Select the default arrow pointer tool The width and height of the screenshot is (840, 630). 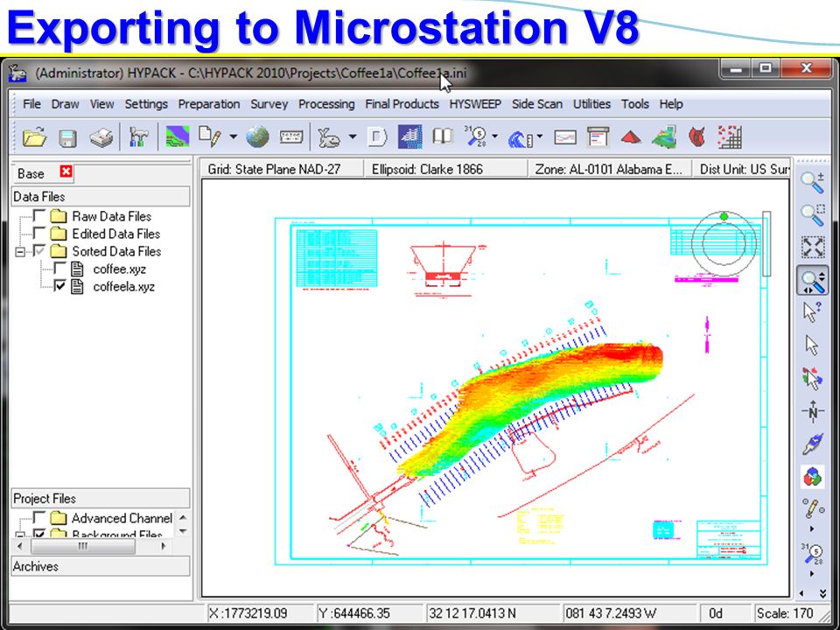(x=812, y=345)
